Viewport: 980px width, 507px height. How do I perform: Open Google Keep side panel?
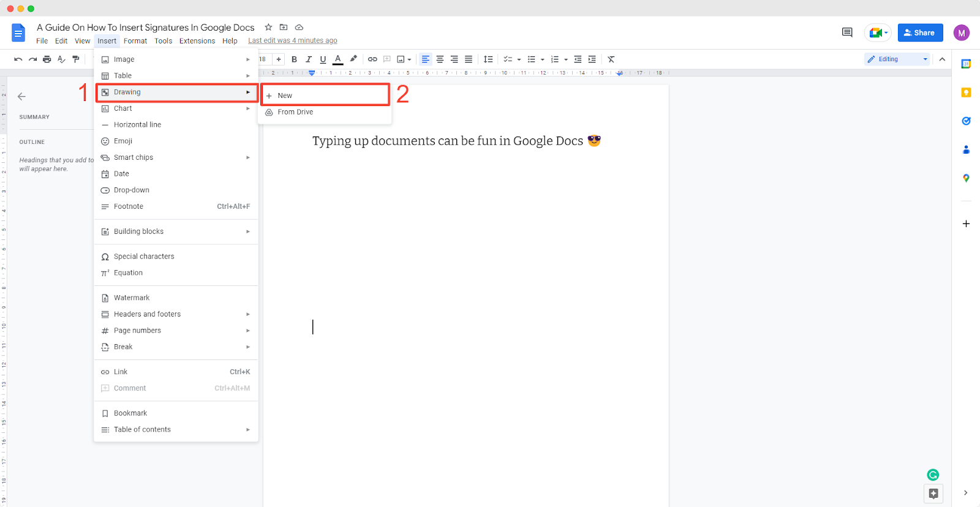[x=966, y=92]
